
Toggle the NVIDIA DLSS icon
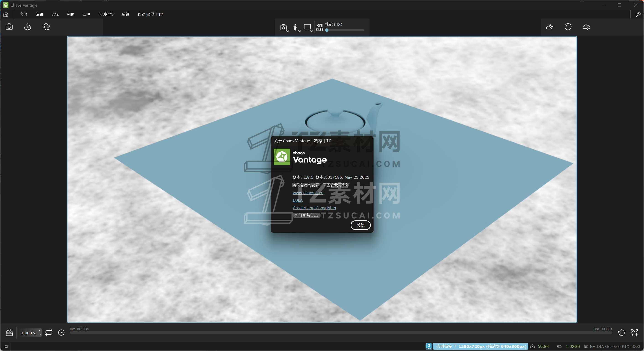[319, 27]
